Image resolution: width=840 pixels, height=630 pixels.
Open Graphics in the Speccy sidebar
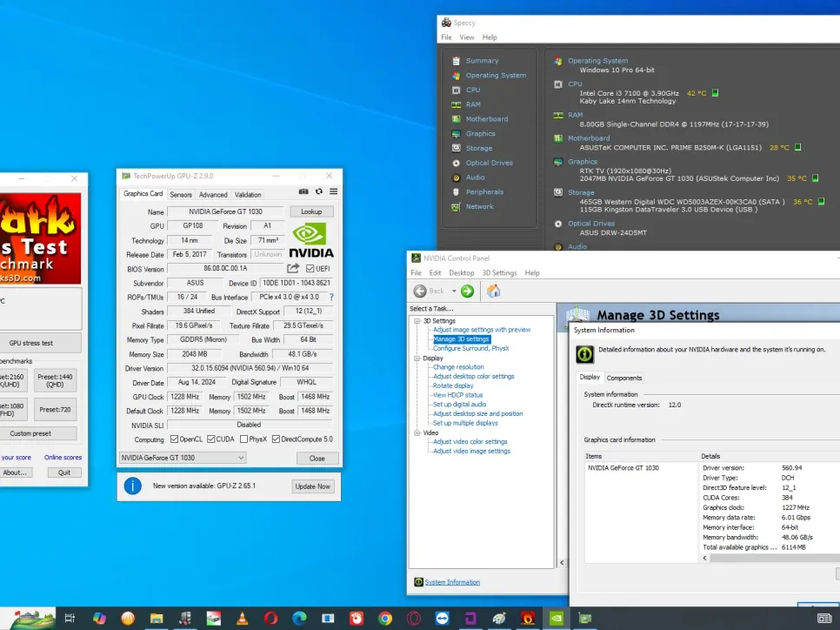click(480, 133)
